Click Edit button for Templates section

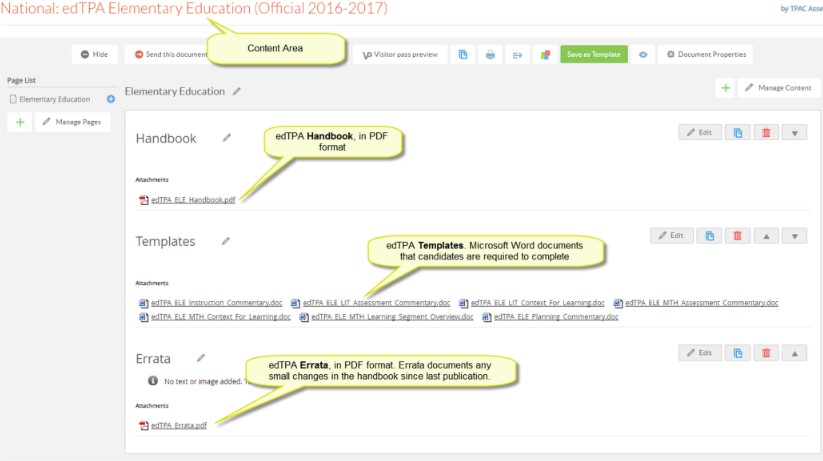671,235
